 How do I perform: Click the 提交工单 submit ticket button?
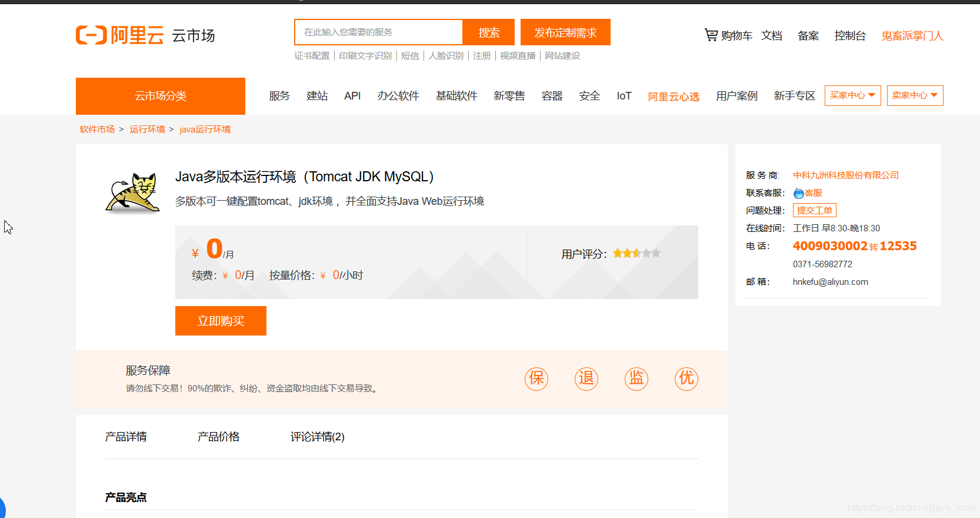(x=815, y=210)
